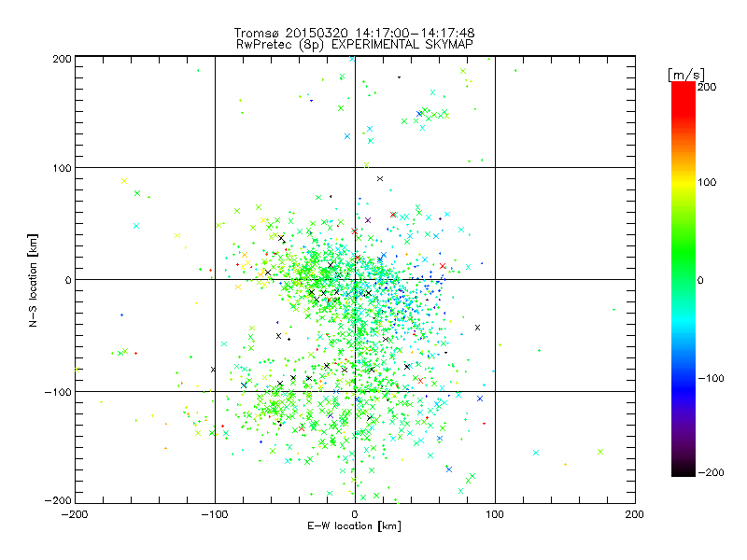
Task: Click the y-axis tick label '200'
Action: pyautogui.click(x=62, y=59)
